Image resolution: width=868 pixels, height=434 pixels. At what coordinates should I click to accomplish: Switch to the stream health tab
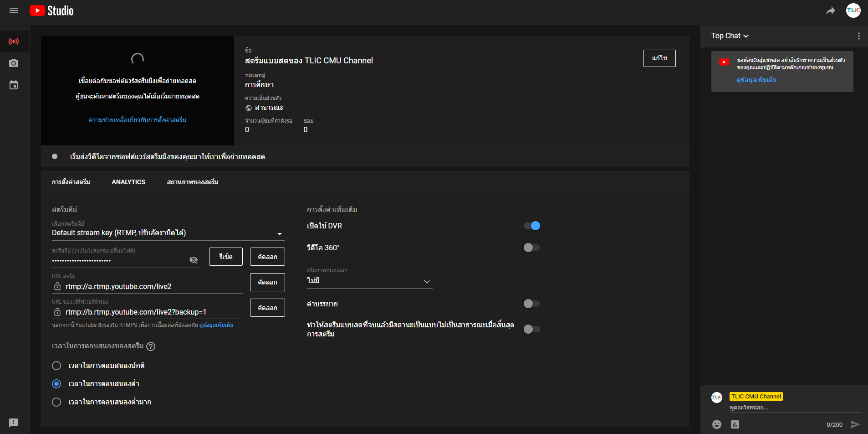tap(193, 182)
